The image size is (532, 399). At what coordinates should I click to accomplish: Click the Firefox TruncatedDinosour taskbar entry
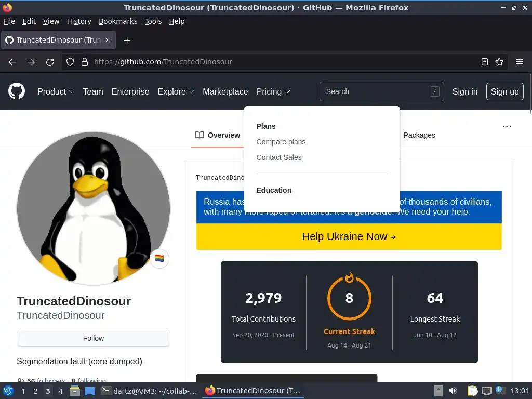click(253, 391)
